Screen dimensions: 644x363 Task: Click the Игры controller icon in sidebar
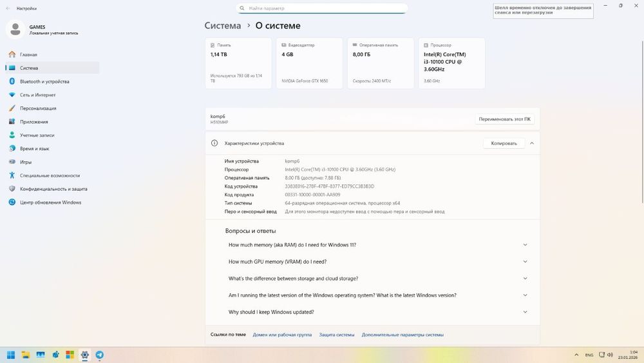point(12,162)
